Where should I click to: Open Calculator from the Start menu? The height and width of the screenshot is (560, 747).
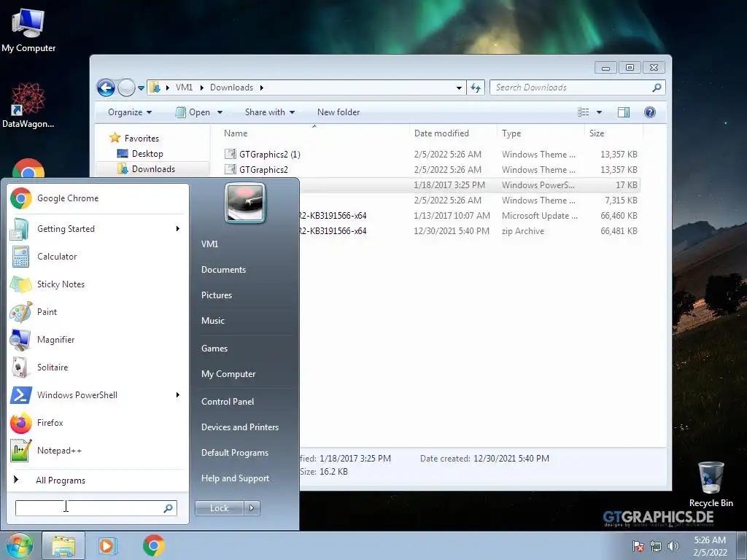pyautogui.click(x=98, y=256)
